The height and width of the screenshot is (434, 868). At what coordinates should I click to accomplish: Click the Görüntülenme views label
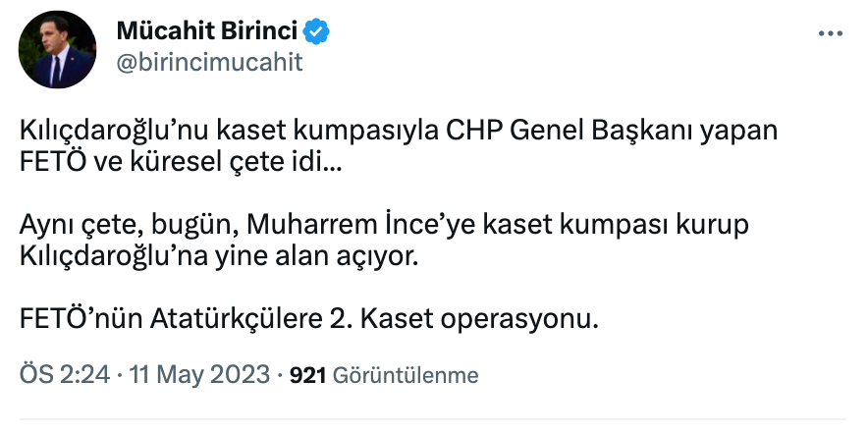(406, 374)
